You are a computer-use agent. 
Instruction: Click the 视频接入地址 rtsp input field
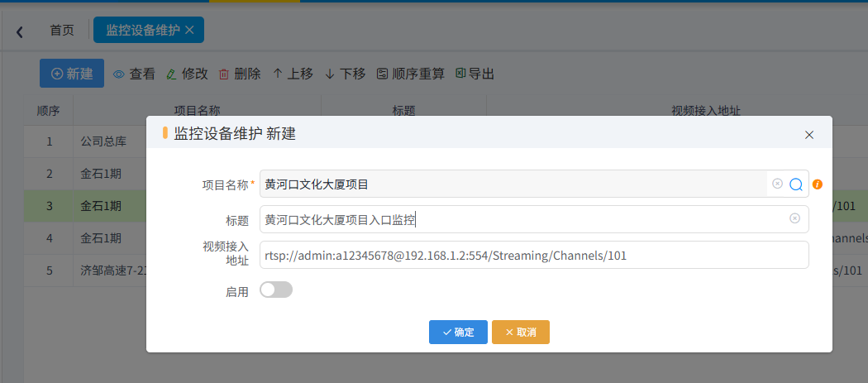[x=534, y=255]
